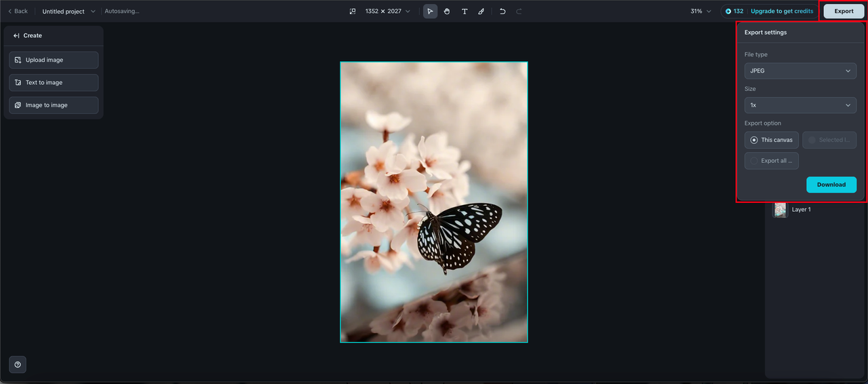Viewport: 868px width, 384px height.
Task: Choose the brush drawing tool
Action: [x=481, y=12]
